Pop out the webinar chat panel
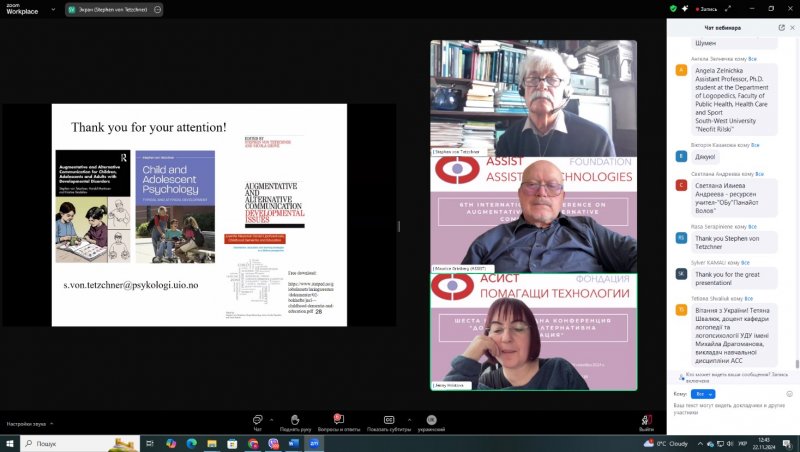 780,27
